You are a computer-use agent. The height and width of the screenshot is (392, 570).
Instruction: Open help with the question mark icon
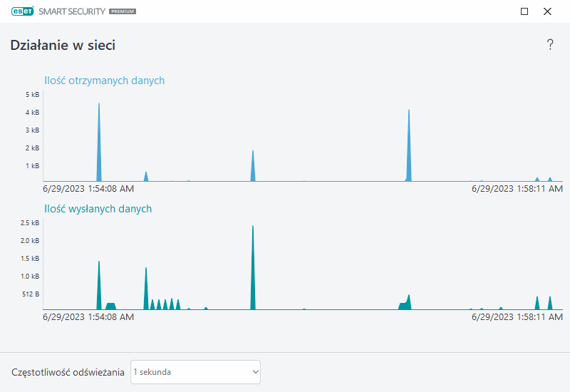point(550,45)
